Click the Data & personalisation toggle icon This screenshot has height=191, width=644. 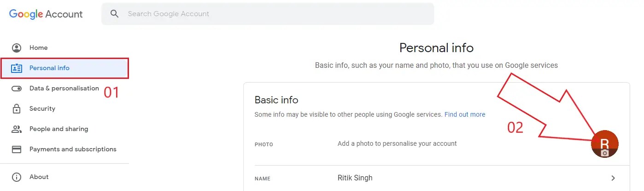tap(17, 89)
